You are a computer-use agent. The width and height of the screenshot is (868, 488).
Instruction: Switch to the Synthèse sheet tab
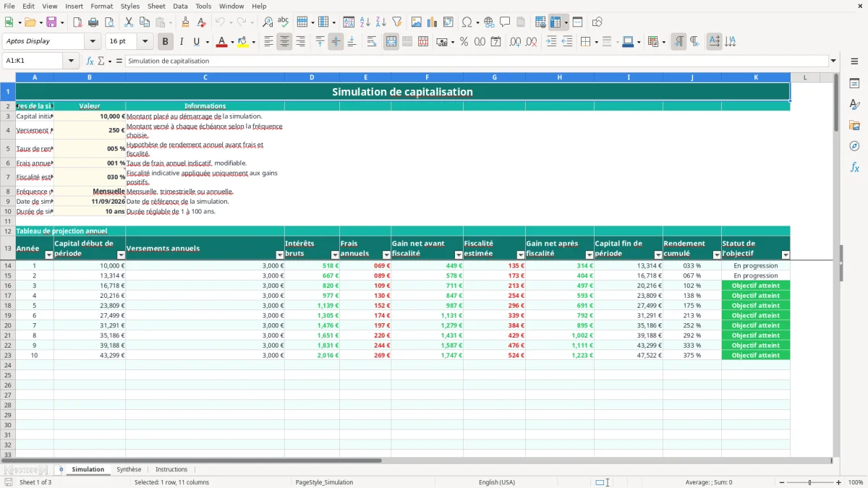click(129, 469)
